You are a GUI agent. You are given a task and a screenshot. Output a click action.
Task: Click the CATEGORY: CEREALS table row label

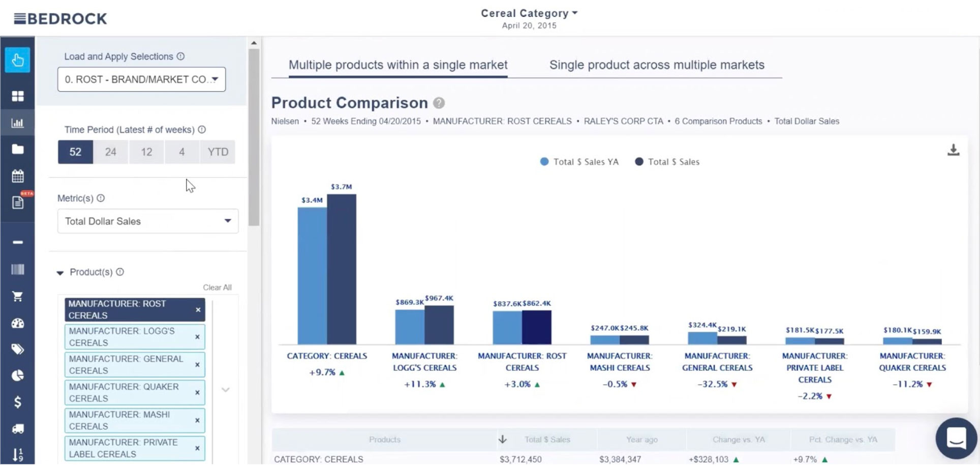click(319, 459)
